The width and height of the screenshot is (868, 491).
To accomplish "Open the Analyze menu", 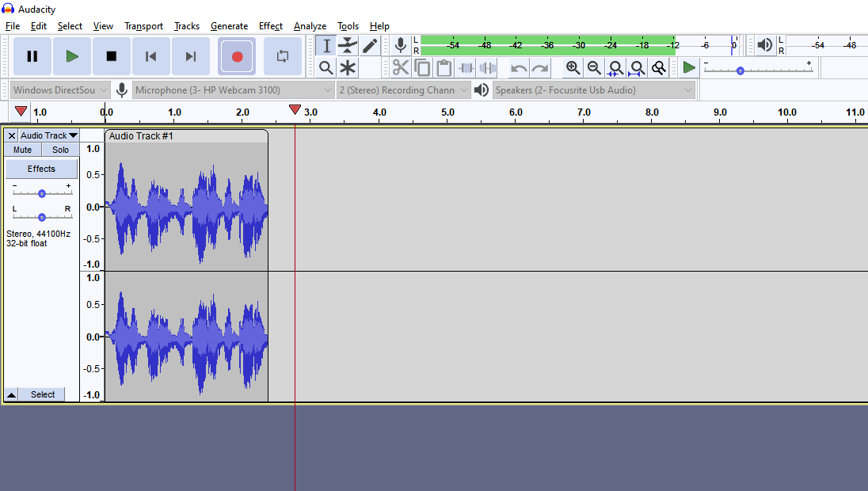I will [310, 26].
